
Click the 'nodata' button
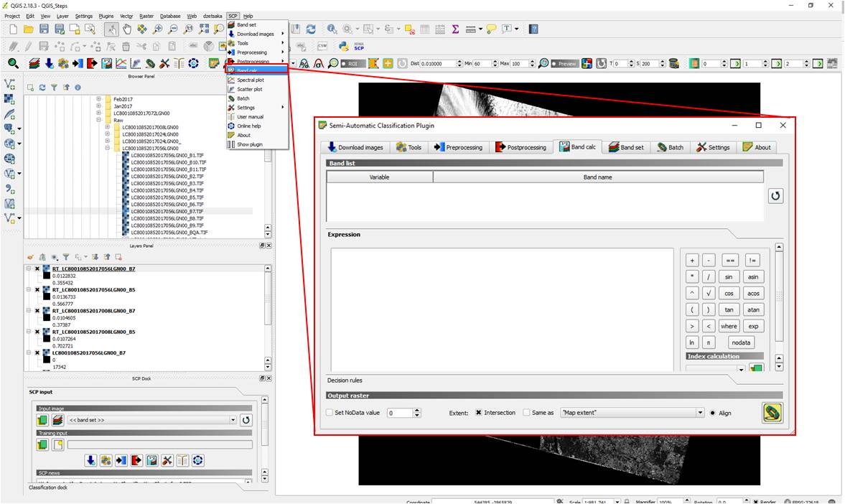pos(741,342)
